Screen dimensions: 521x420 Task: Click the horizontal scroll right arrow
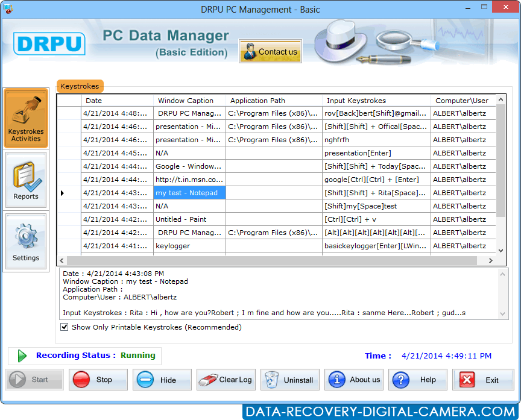click(491, 261)
